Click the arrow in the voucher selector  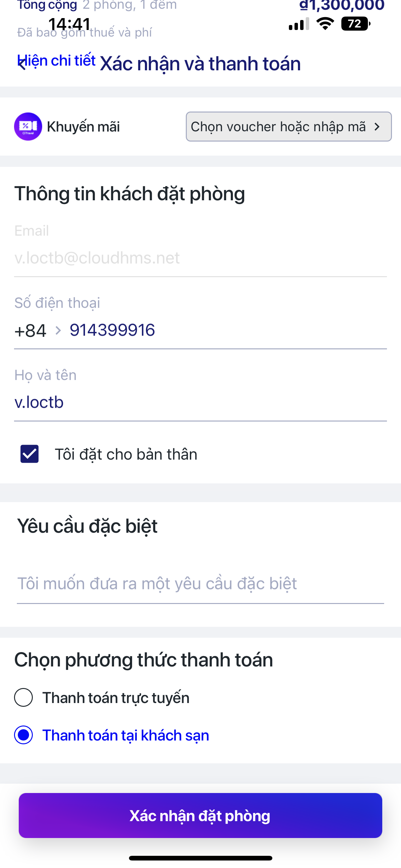coord(377,127)
